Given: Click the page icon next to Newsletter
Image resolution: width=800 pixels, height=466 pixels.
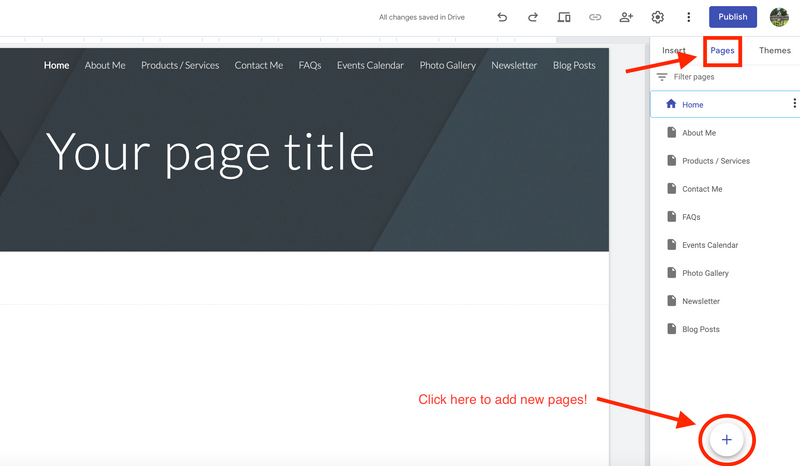Looking at the screenshot, I should [671, 301].
